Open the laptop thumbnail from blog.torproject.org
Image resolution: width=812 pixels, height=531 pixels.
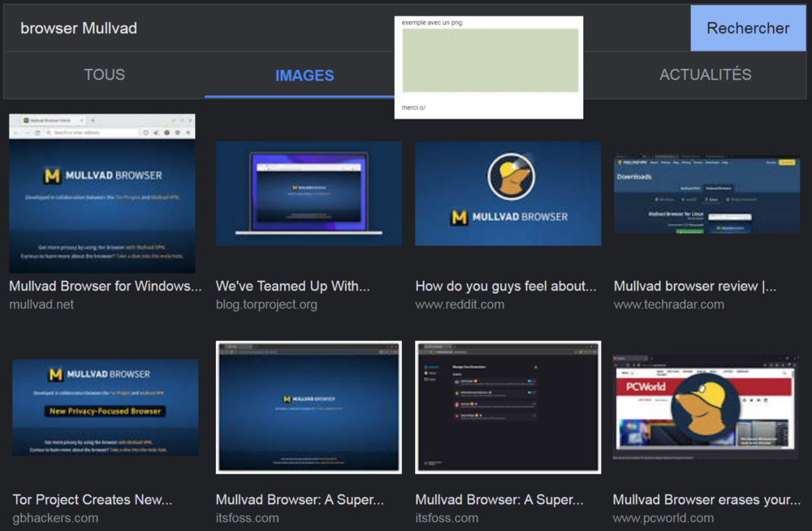(309, 194)
